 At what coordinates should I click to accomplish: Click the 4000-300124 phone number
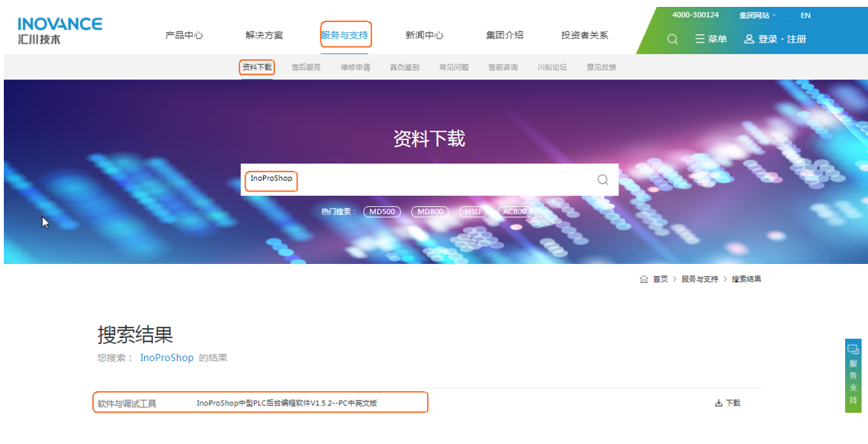pos(696,15)
